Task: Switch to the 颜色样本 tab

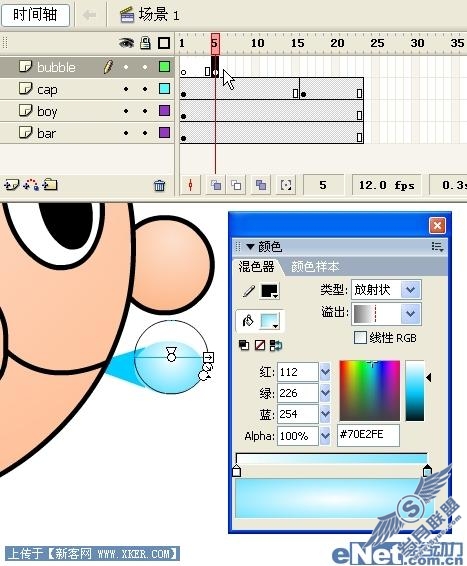Action: [x=315, y=267]
